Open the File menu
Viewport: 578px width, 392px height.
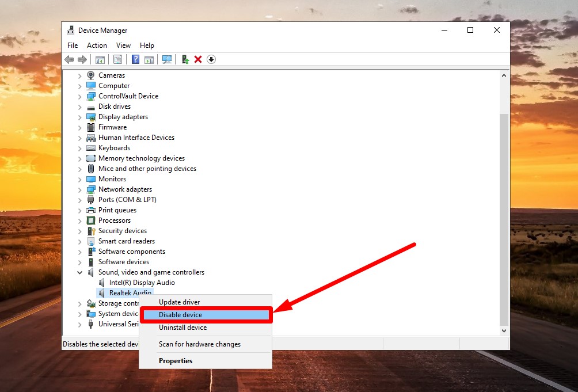[73, 45]
